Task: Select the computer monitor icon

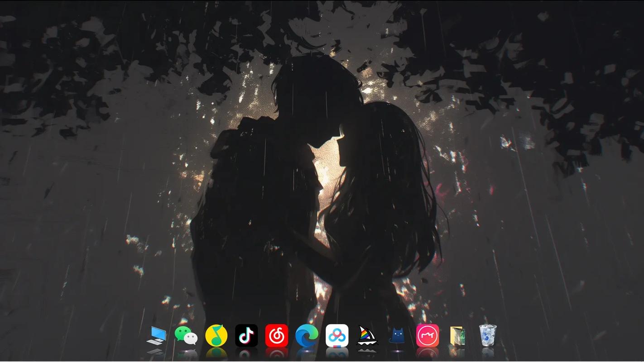Action: (x=157, y=336)
